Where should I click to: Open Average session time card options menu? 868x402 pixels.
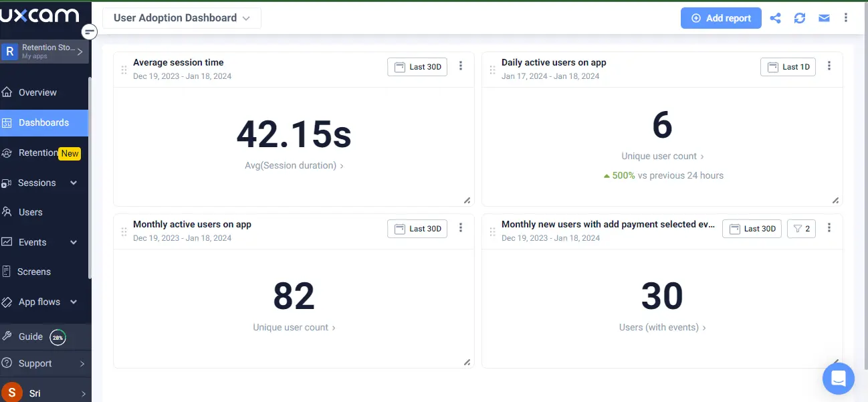[x=461, y=66]
